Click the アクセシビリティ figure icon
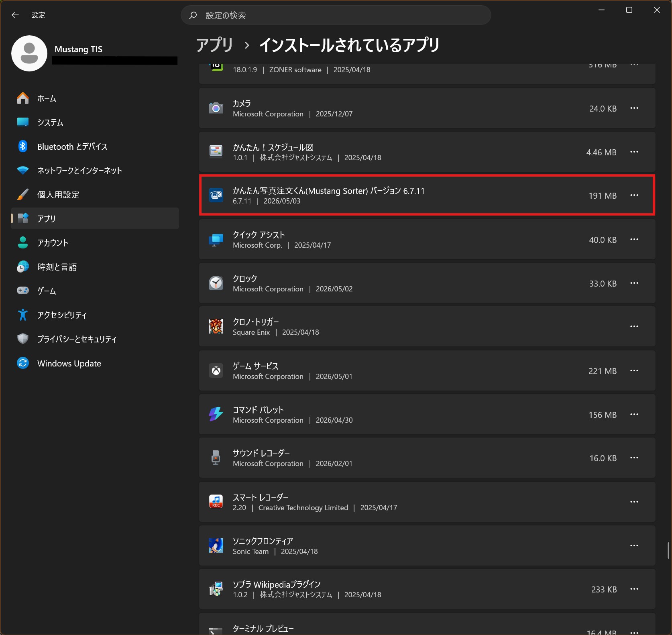This screenshot has width=672, height=635. 23,315
